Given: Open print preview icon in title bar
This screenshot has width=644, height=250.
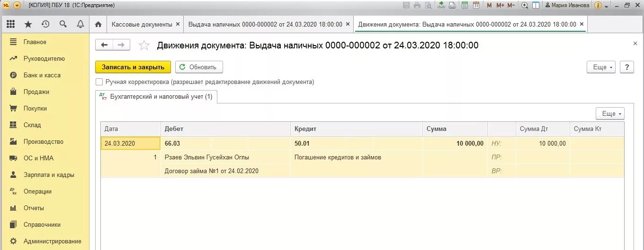Looking at the screenshot, I should [x=428, y=5].
